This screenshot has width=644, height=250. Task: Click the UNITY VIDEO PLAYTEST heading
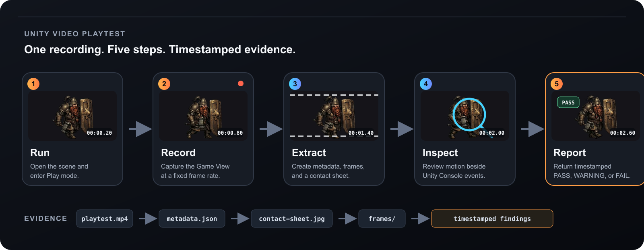click(x=75, y=34)
